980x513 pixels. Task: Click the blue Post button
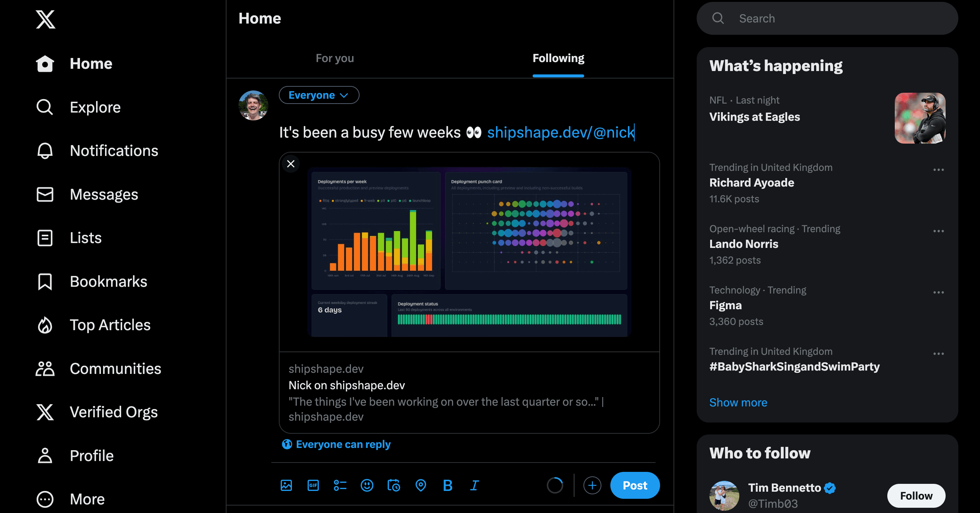pyautogui.click(x=635, y=485)
